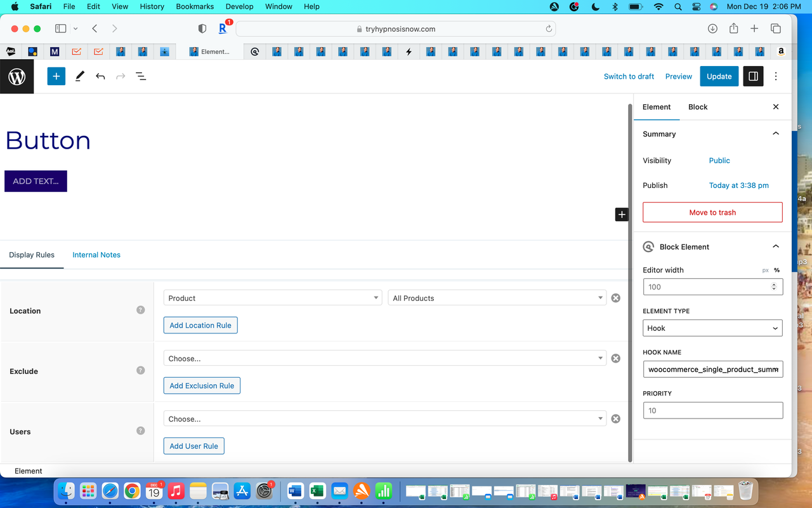Viewport: 812px width, 508px height.
Task: Toggle the settings sidebar panel
Action: click(x=753, y=76)
